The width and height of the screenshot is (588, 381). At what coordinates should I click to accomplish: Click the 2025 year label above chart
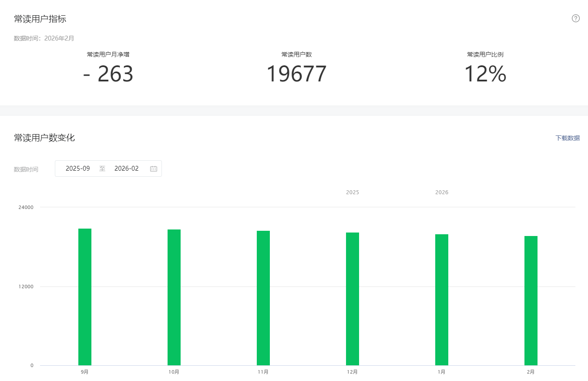(x=353, y=192)
